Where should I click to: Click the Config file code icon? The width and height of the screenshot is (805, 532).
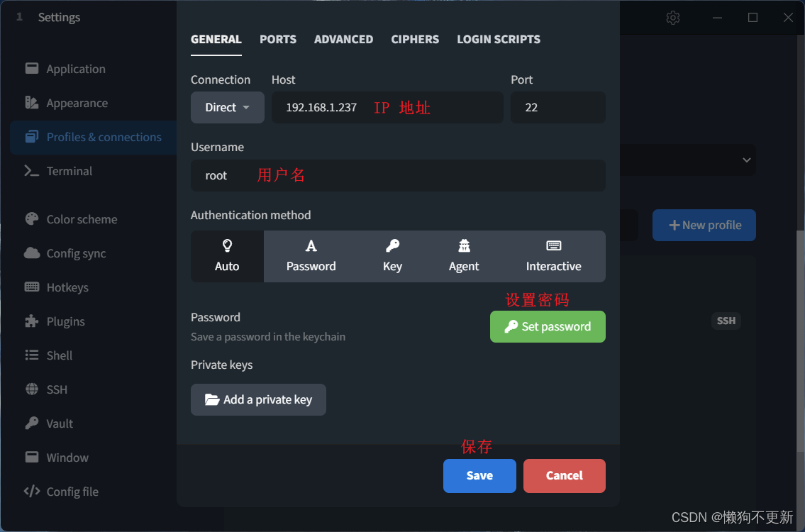click(x=32, y=491)
